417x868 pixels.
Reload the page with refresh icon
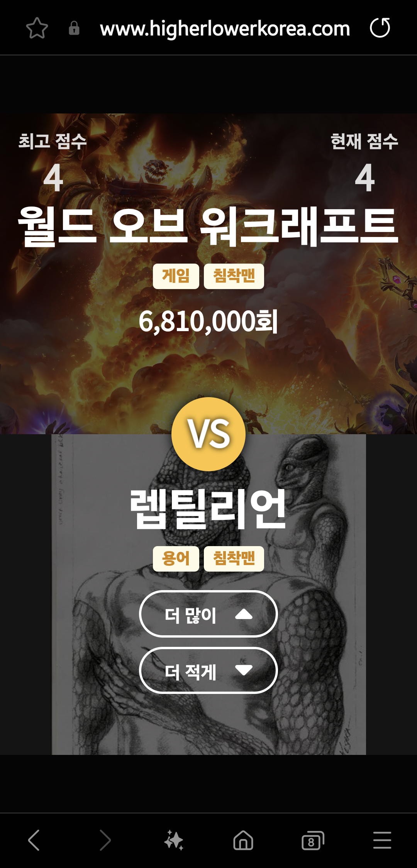(380, 28)
